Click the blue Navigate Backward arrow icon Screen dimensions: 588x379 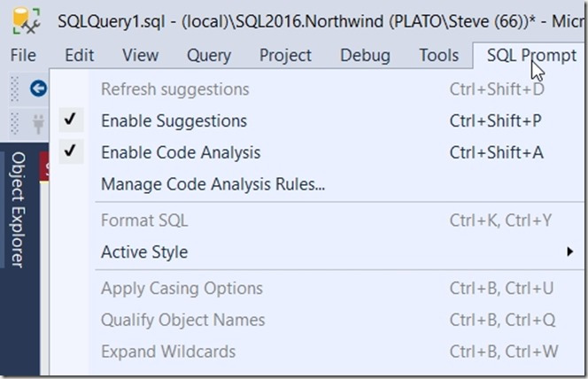coord(37,88)
